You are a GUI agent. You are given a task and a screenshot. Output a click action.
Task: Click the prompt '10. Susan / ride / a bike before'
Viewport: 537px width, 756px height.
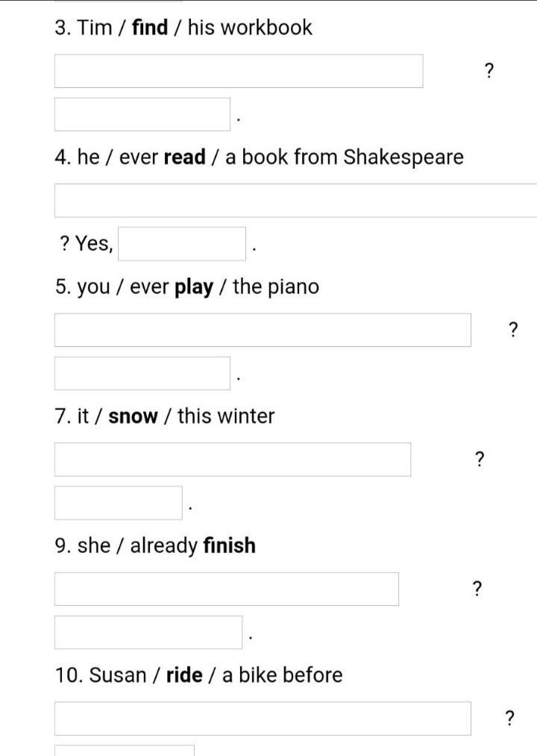point(198,675)
